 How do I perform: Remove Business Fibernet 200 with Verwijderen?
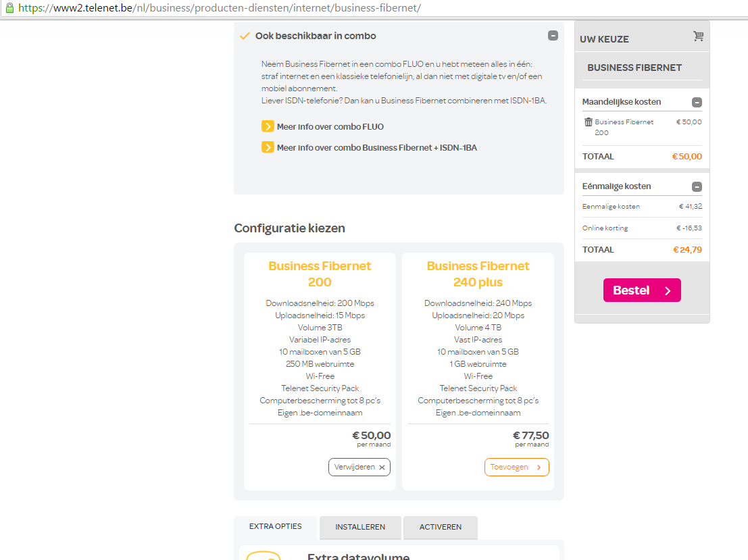pos(359,467)
